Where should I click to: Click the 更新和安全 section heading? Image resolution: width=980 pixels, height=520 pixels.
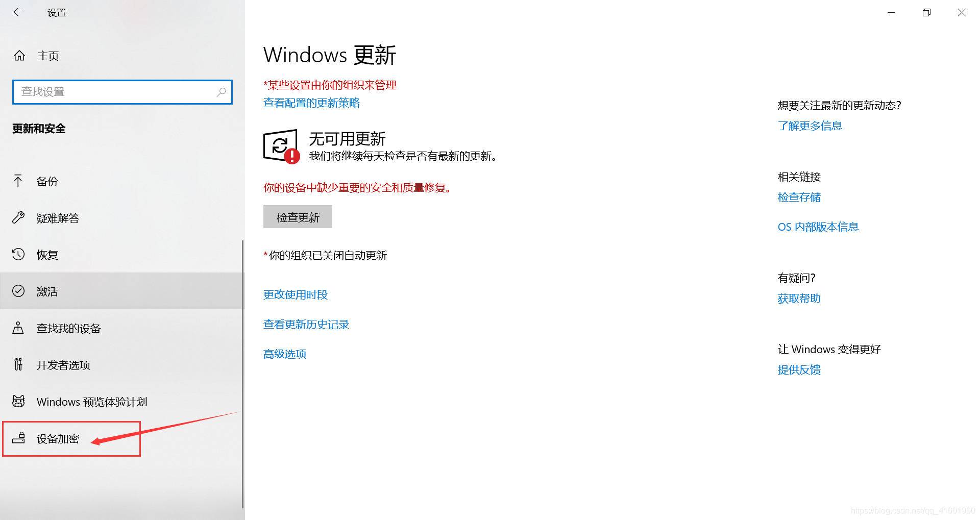(x=39, y=129)
